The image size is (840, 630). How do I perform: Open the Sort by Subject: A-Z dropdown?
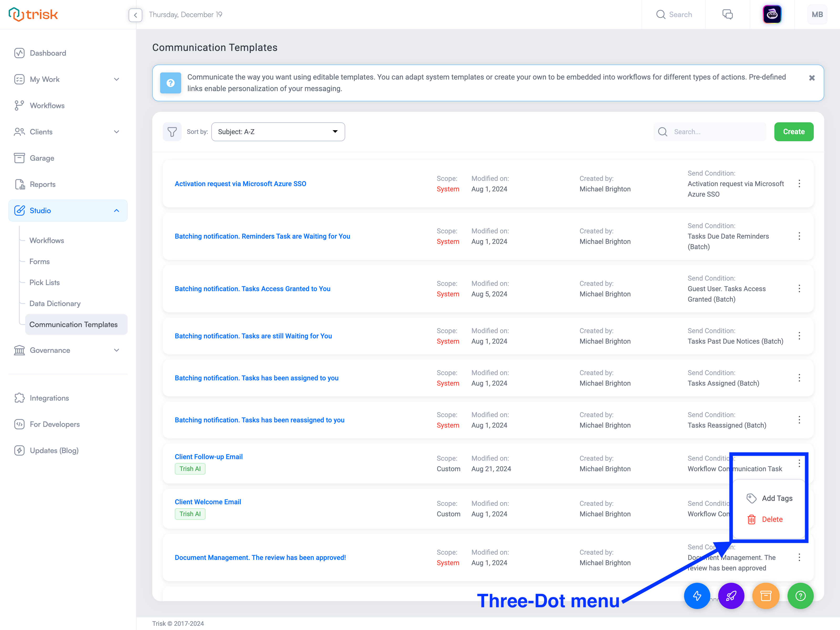(278, 132)
